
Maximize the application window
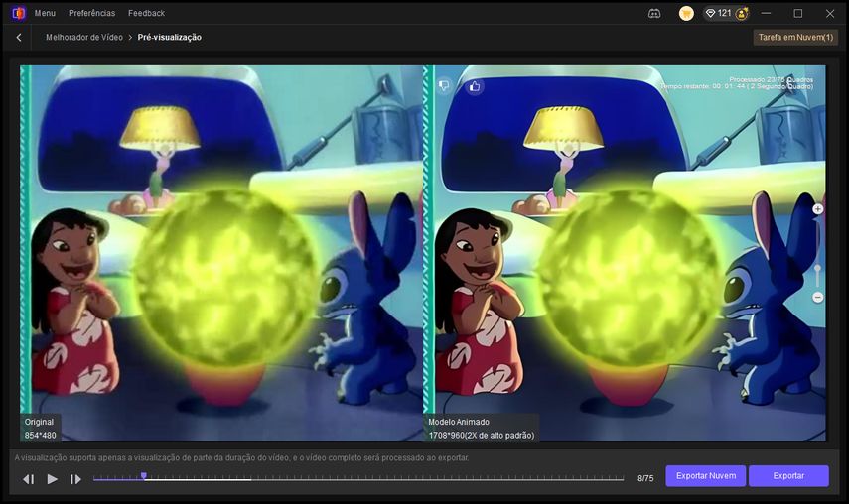tap(798, 13)
